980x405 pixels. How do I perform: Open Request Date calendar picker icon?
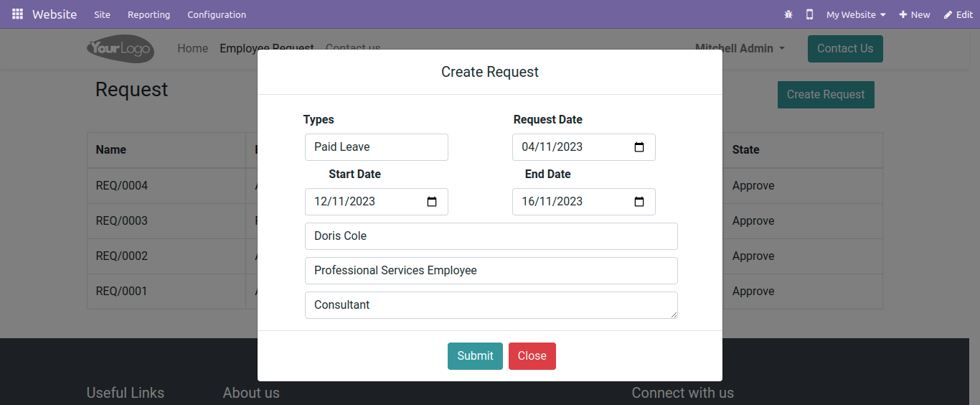(639, 147)
